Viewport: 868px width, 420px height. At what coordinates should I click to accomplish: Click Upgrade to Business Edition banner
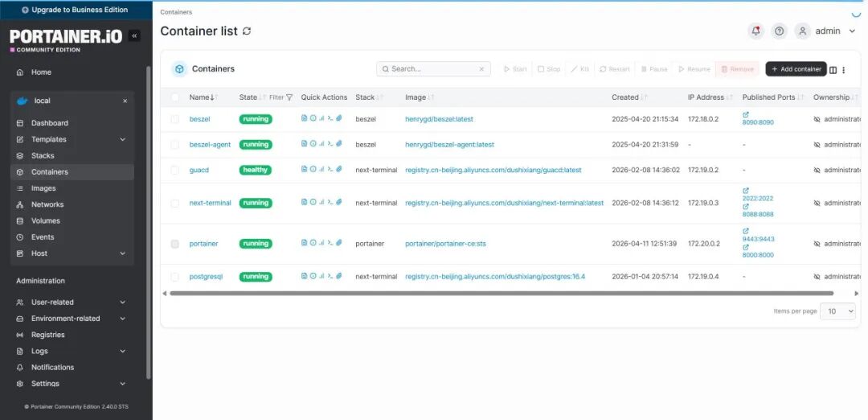tap(76, 10)
